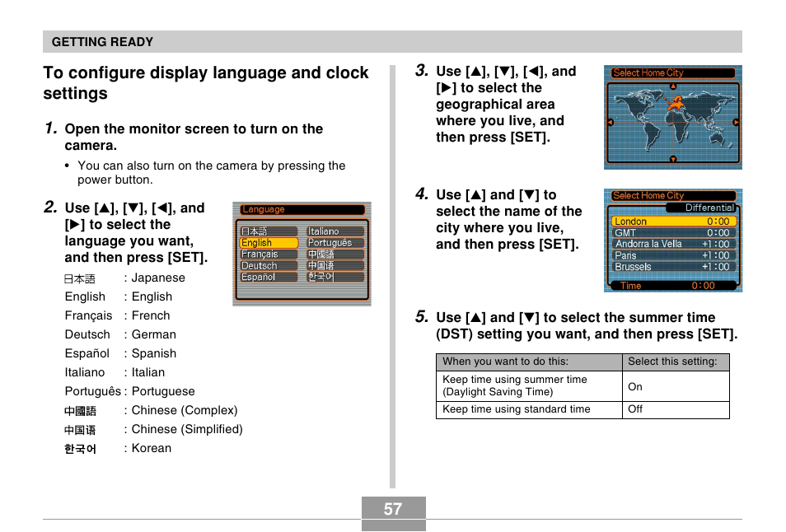Click step 4 instruction about city name
Image resolution: width=786 pixels, height=532 pixels.
[509, 219]
